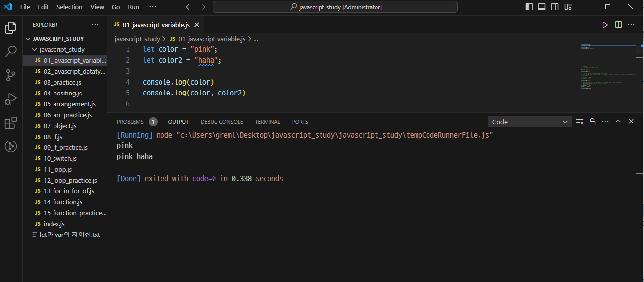
Task: Show more menus with the ellipsis
Action: point(152,7)
